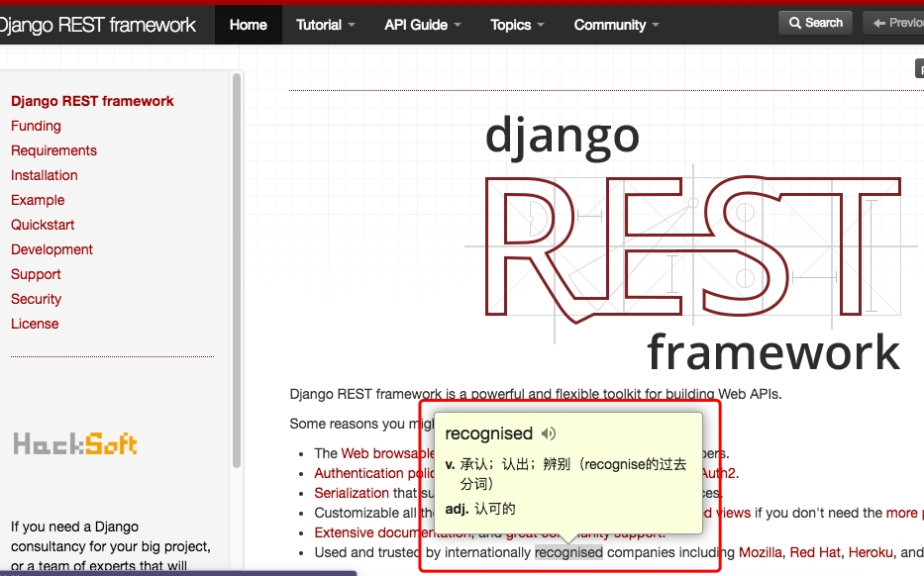Image resolution: width=924 pixels, height=576 pixels.
Task: Click the highlighted word recognised in text
Action: click(568, 552)
